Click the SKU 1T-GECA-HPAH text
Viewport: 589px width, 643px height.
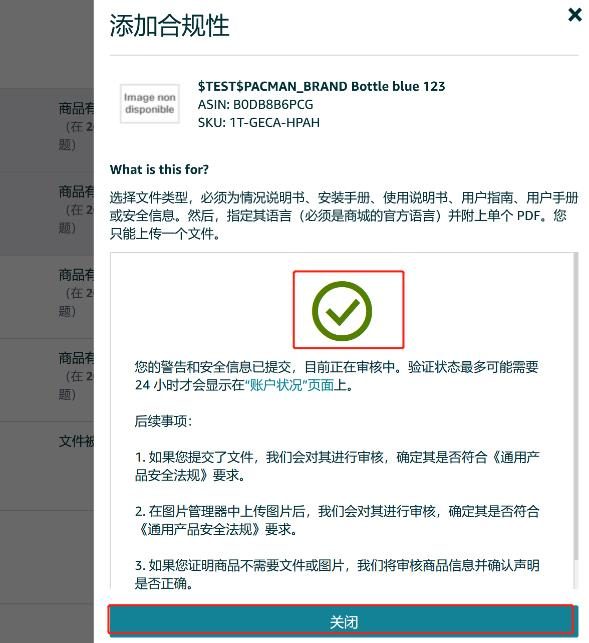(258, 123)
